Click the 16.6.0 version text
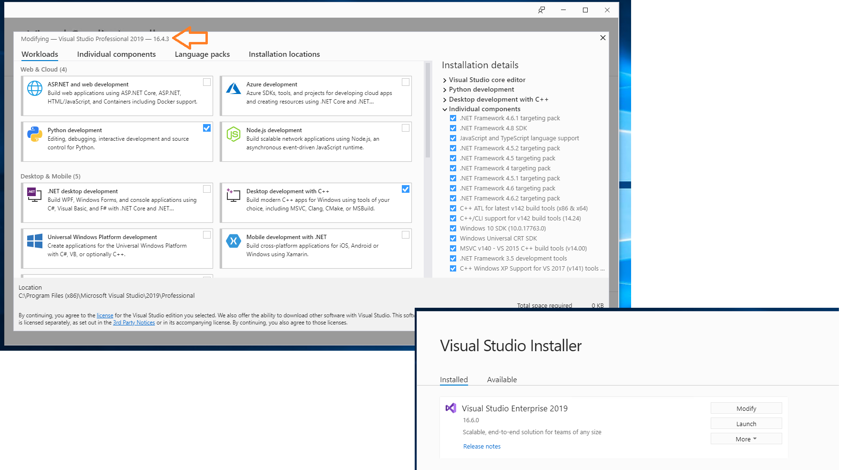Screen dimensions: 868x470 point(471,420)
